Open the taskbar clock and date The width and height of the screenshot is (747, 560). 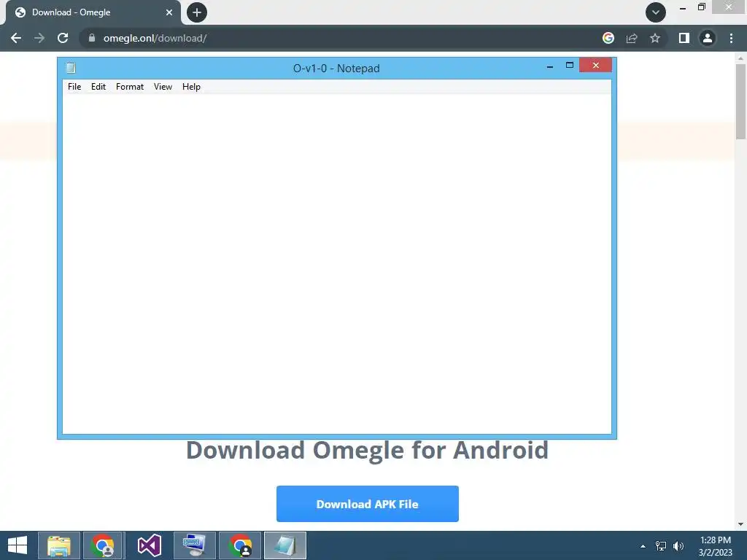715,546
